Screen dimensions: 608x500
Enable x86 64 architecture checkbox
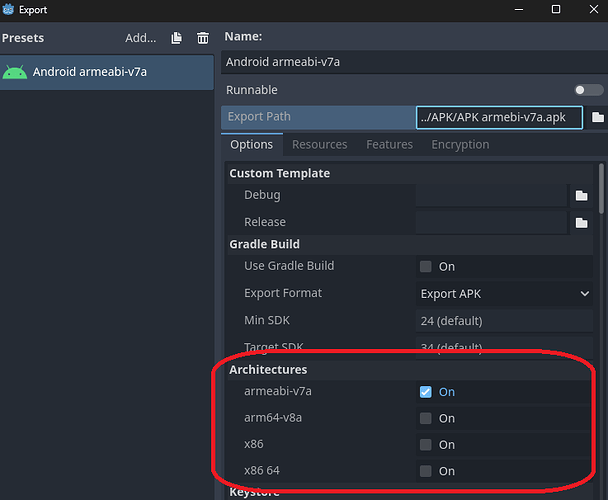point(426,471)
